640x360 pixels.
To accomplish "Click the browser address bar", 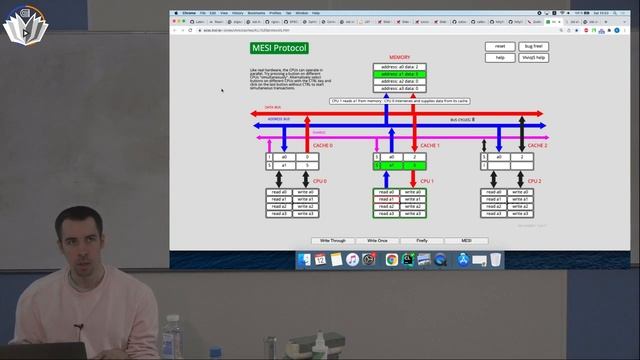I will tap(376, 30).
